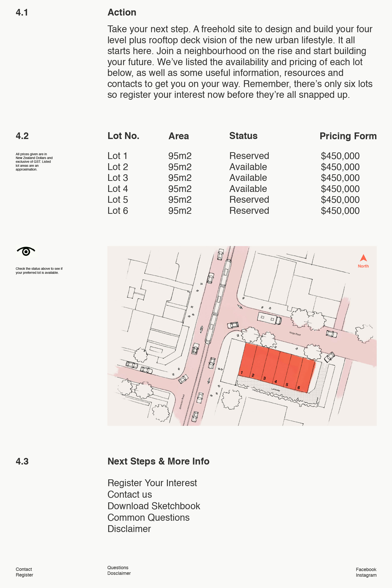The width and height of the screenshot is (392, 588).
Task: Click the Lot 4 row label
Action: point(118,189)
